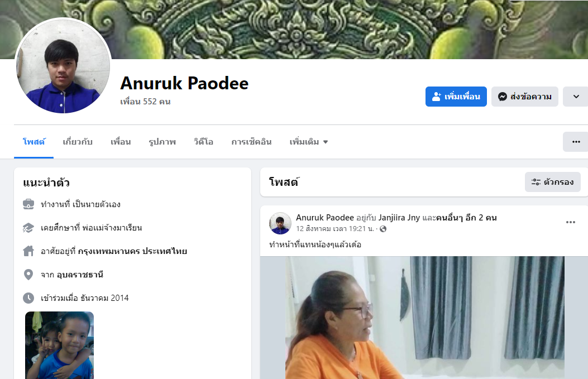Go to the รูปภาพ tab
Screen dimensions: 588x379
pos(162,142)
